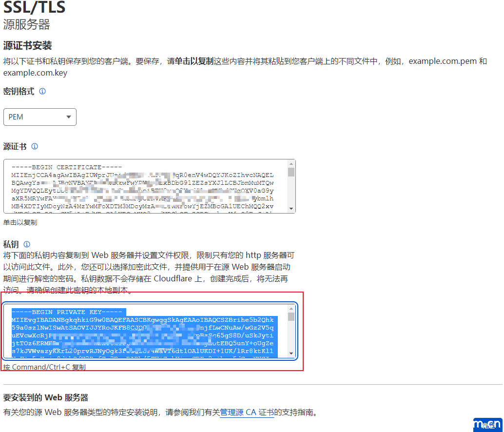The image size is (504, 432).
Task: Open the info icon beside 源证书
Action: (x=35, y=147)
